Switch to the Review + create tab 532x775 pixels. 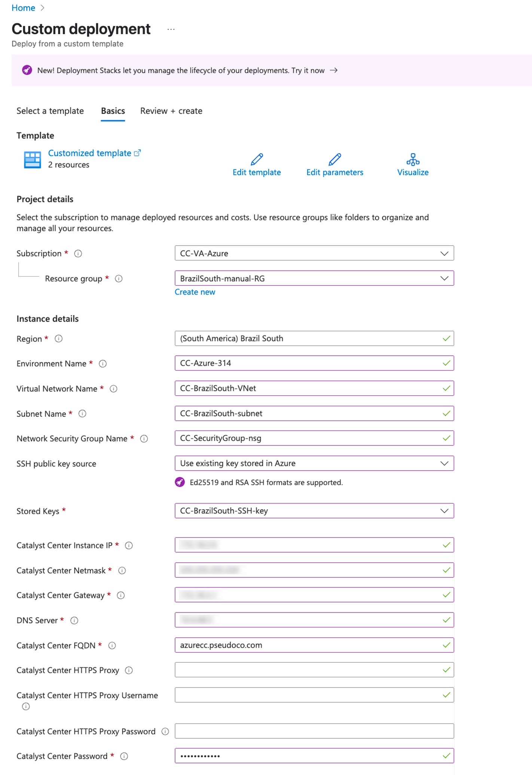coord(171,111)
